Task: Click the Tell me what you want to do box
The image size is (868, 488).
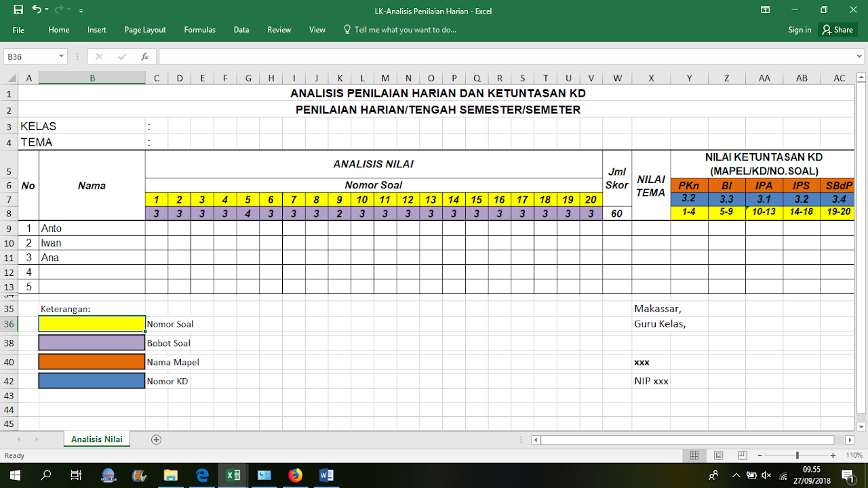Action: pos(400,30)
